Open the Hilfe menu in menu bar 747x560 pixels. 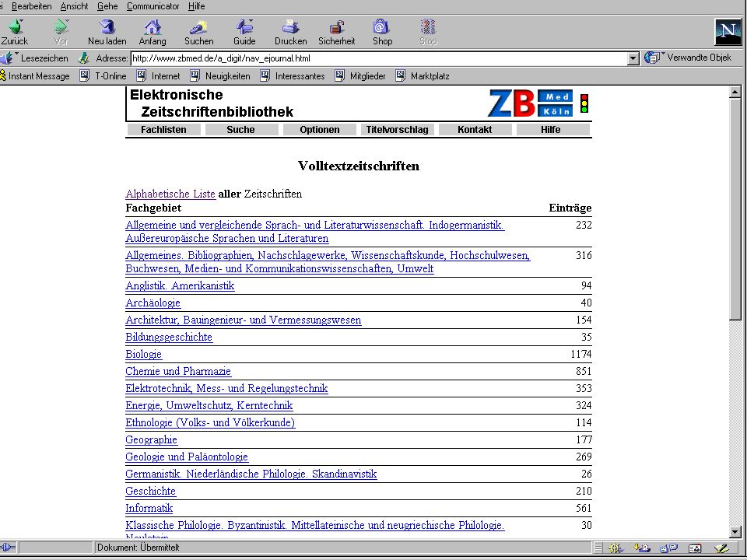click(x=196, y=6)
